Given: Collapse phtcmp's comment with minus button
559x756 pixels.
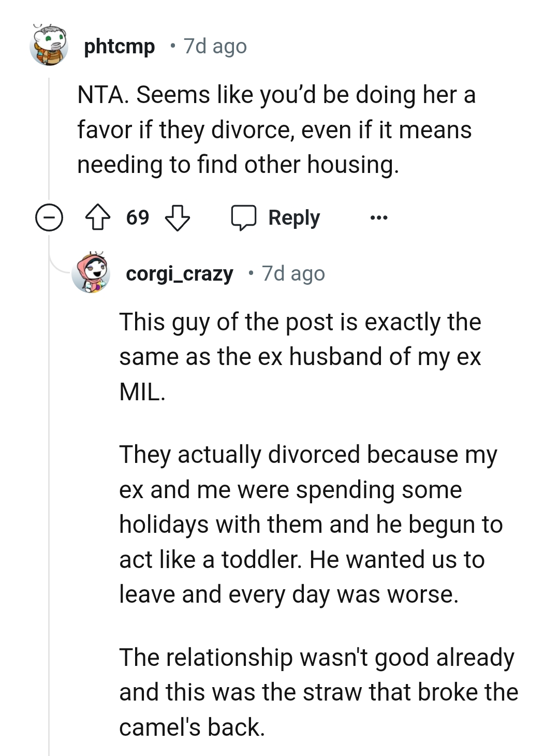Looking at the screenshot, I should click(x=49, y=218).
